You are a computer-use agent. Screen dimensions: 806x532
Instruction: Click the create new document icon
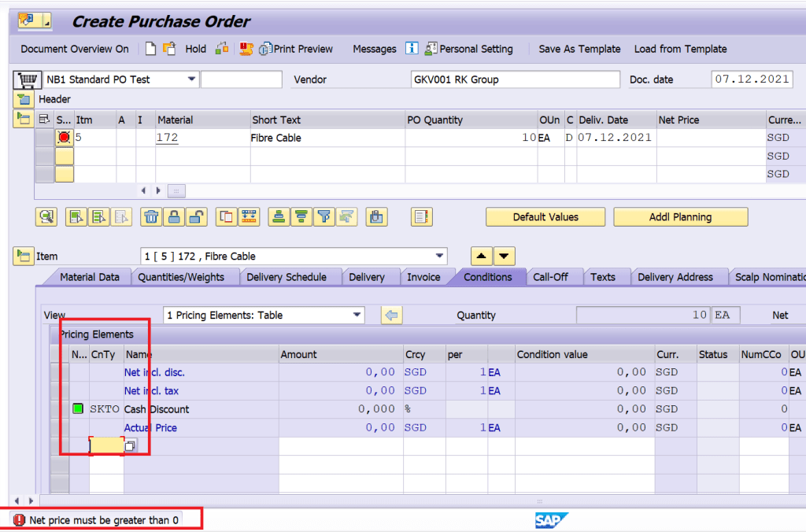(x=151, y=49)
